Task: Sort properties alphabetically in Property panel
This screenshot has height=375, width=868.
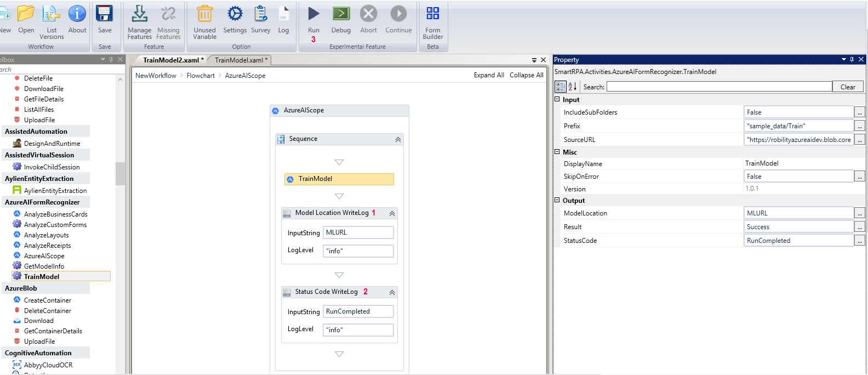Action: pos(572,87)
